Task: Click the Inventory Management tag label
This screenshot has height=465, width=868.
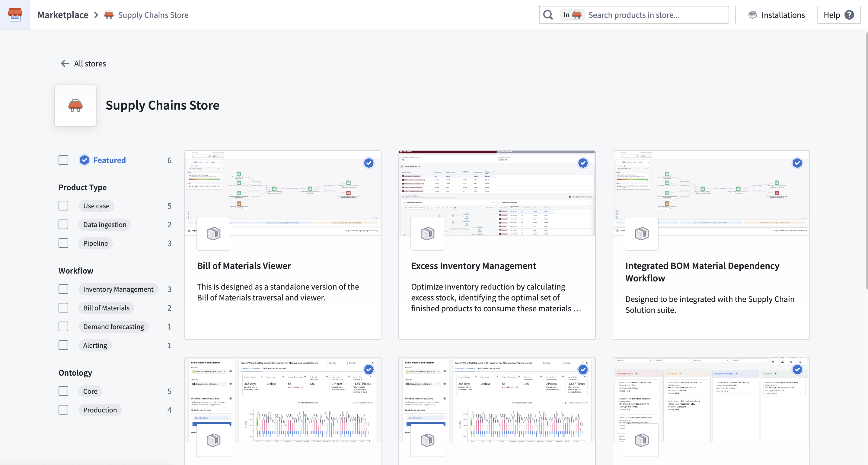Action: 118,289
